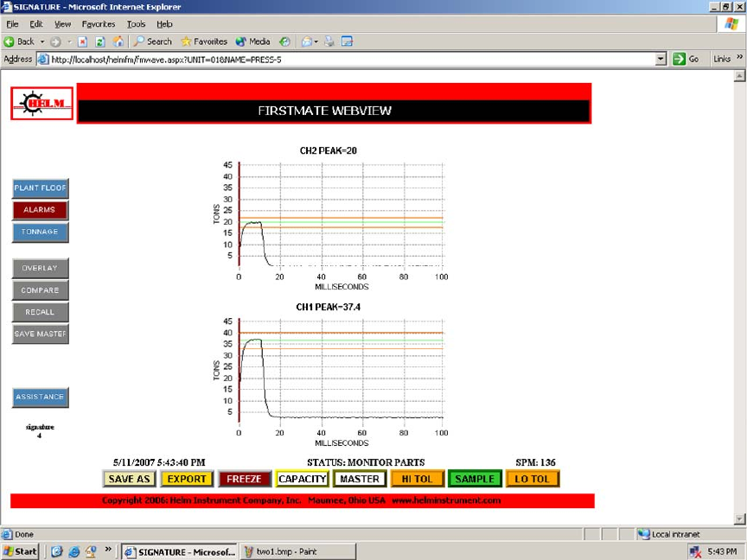This screenshot has width=747, height=560.
Task: Open the Forward history dropdown arrow
Action: point(69,41)
